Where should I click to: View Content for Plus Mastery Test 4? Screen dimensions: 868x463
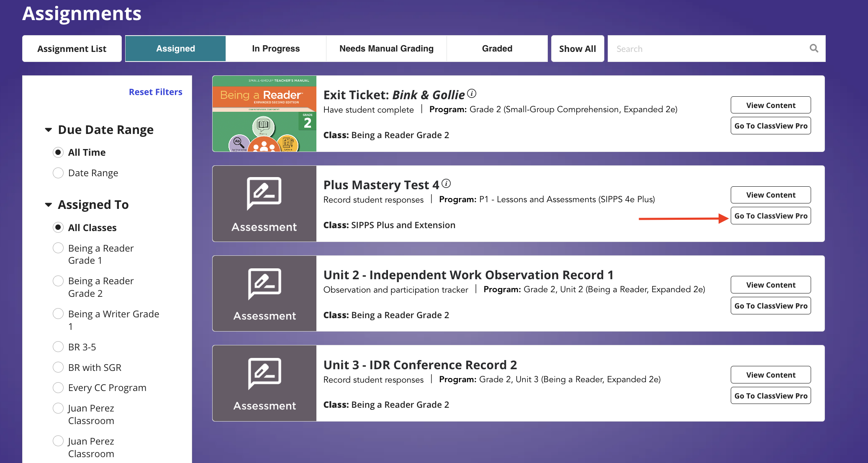(770, 195)
